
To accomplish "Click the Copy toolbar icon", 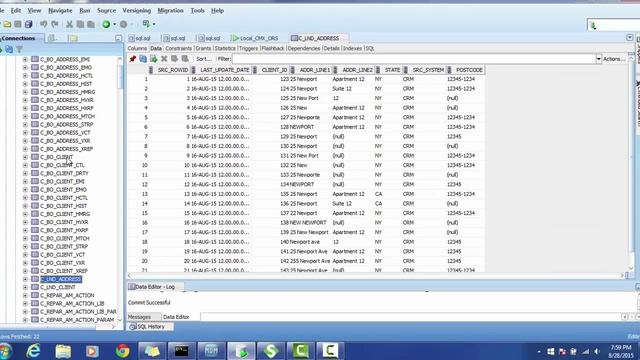I will [x=80, y=24].
